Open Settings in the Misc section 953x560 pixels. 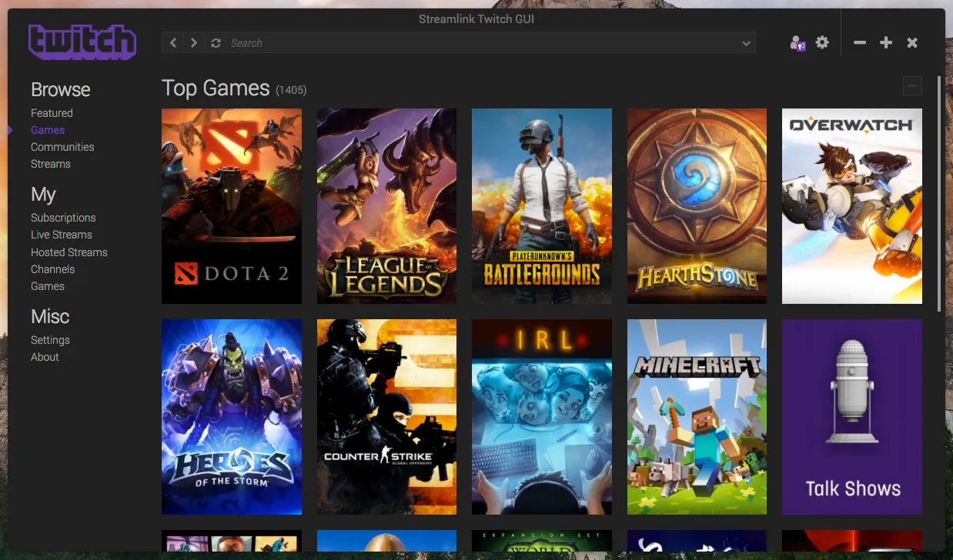tap(50, 340)
